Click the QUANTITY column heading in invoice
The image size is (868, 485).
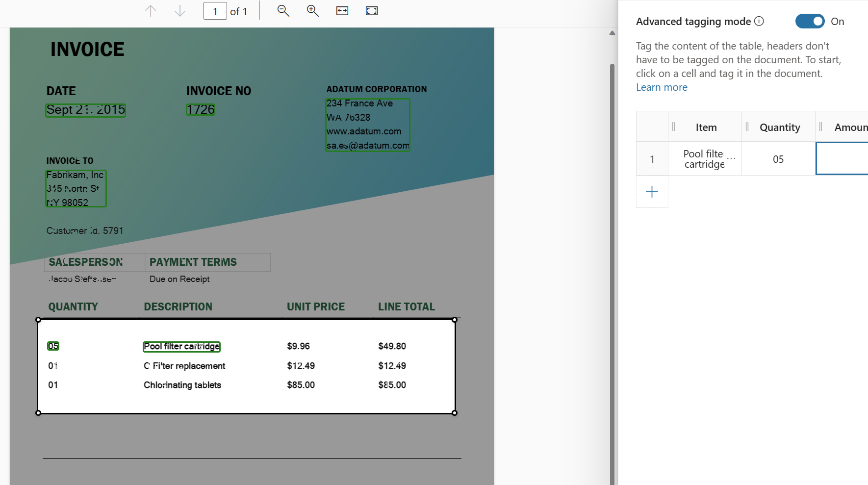(73, 307)
